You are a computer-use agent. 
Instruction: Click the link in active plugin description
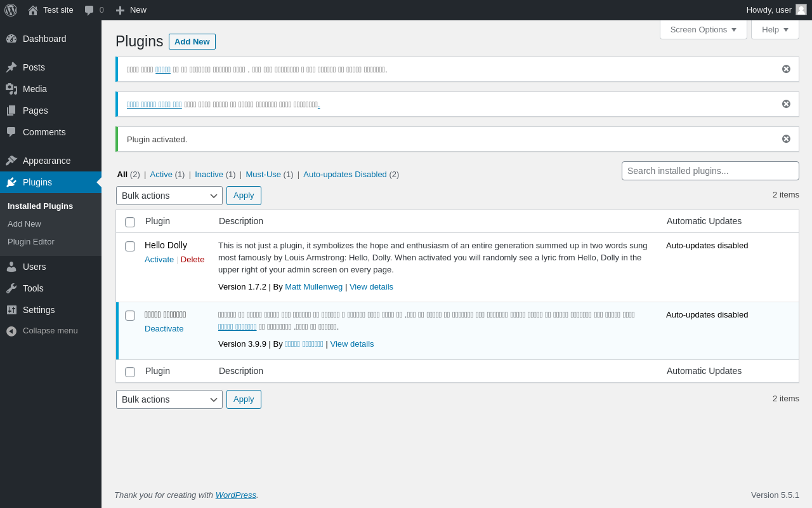pos(237,326)
